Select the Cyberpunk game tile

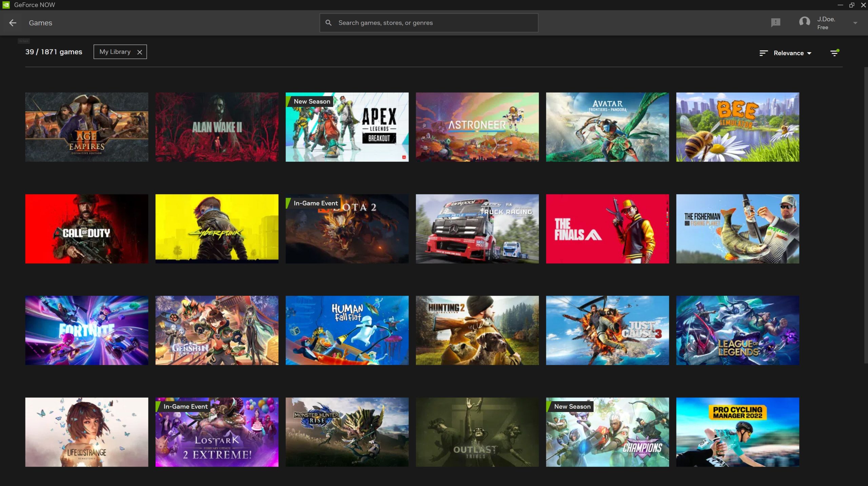coord(217,229)
